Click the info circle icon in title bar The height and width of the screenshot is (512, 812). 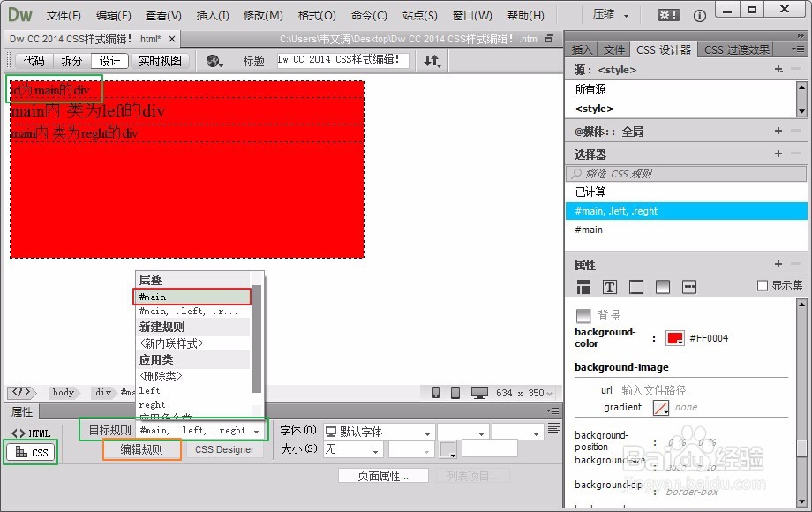[699, 16]
